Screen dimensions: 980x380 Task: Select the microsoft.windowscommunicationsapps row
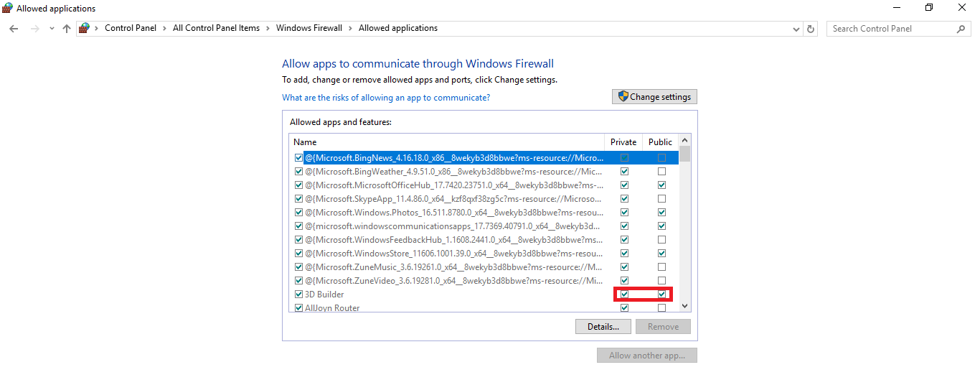click(484, 226)
